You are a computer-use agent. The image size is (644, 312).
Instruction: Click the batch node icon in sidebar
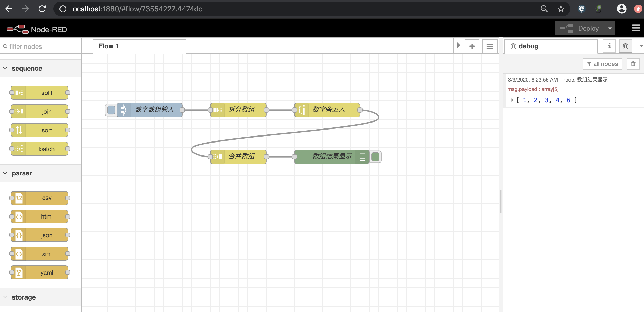(18, 149)
